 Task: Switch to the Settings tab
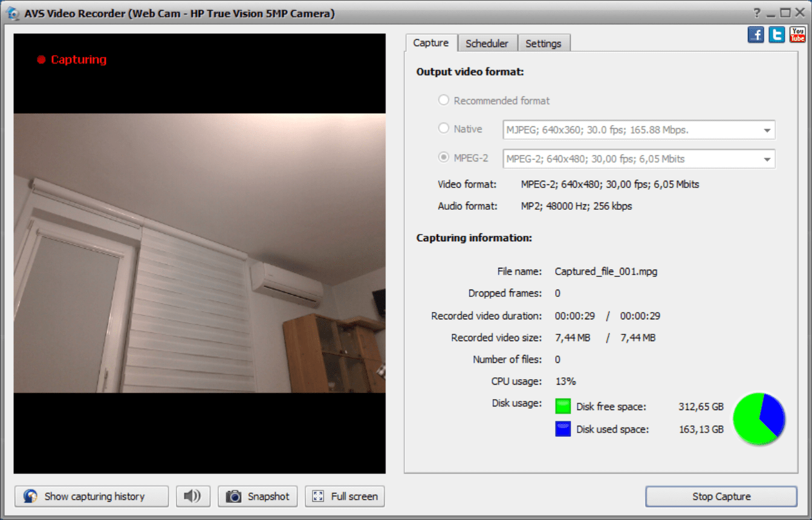(x=544, y=44)
